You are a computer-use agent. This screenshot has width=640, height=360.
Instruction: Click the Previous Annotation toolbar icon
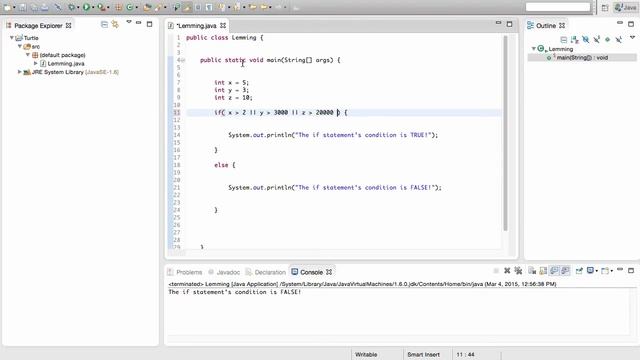237,7
